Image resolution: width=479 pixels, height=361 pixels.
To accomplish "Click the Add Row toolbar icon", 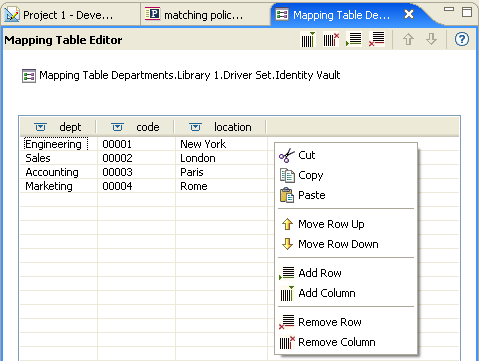I will point(354,39).
